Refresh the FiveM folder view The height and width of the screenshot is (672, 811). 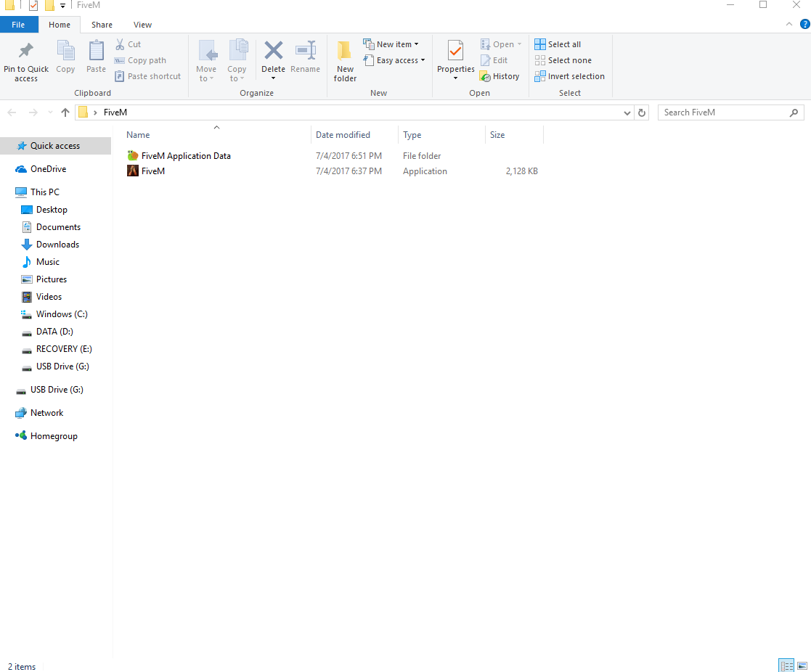pyautogui.click(x=642, y=112)
